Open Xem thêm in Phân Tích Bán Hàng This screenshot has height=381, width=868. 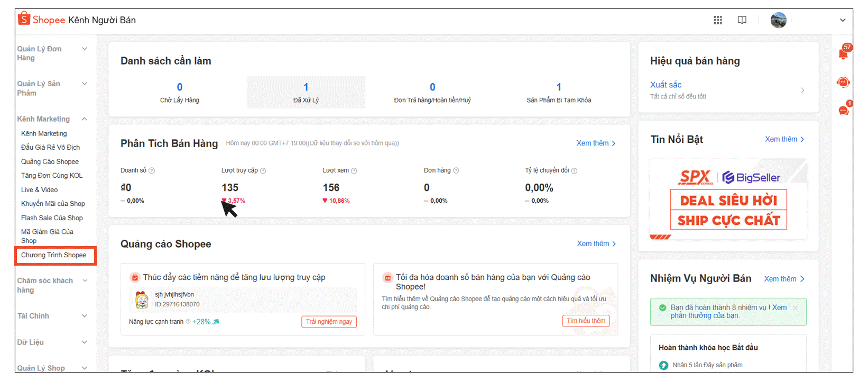pyautogui.click(x=596, y=143)
